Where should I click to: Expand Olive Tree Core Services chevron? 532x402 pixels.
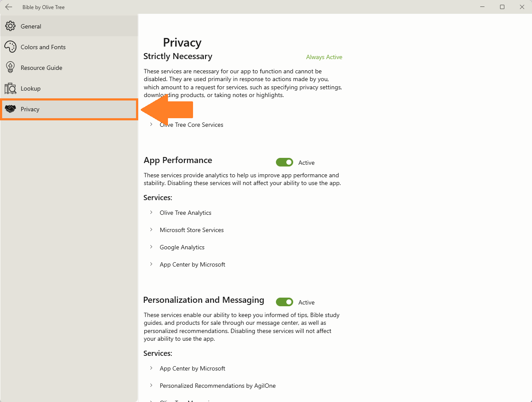point(151,124)
